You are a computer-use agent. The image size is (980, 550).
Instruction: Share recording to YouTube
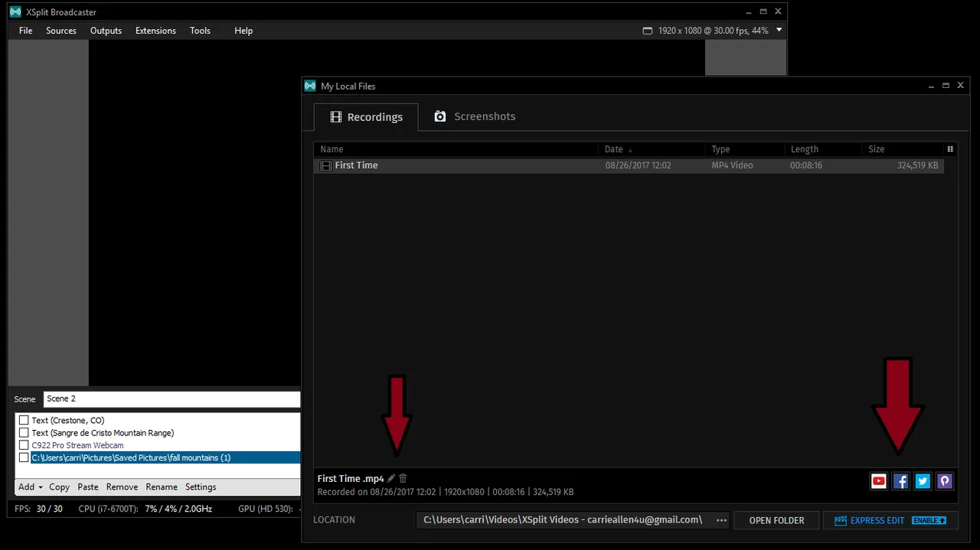point(879,481)
